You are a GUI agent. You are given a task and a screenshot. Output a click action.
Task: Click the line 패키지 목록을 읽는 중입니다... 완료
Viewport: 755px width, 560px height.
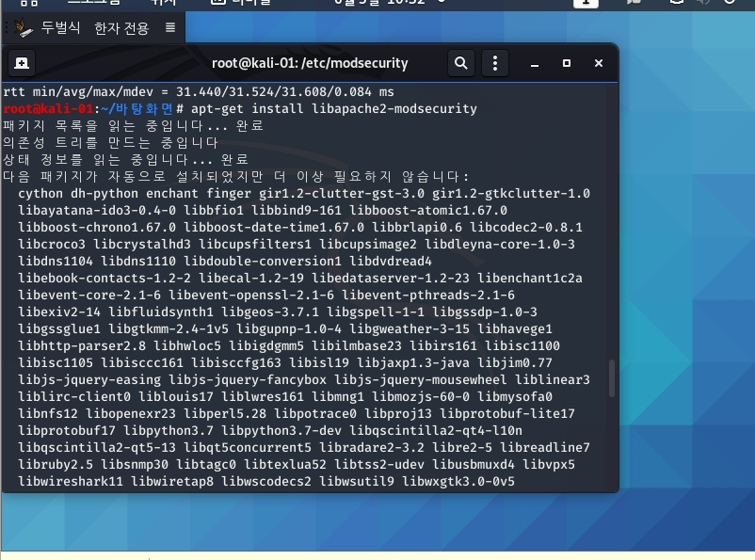[133, 126]
